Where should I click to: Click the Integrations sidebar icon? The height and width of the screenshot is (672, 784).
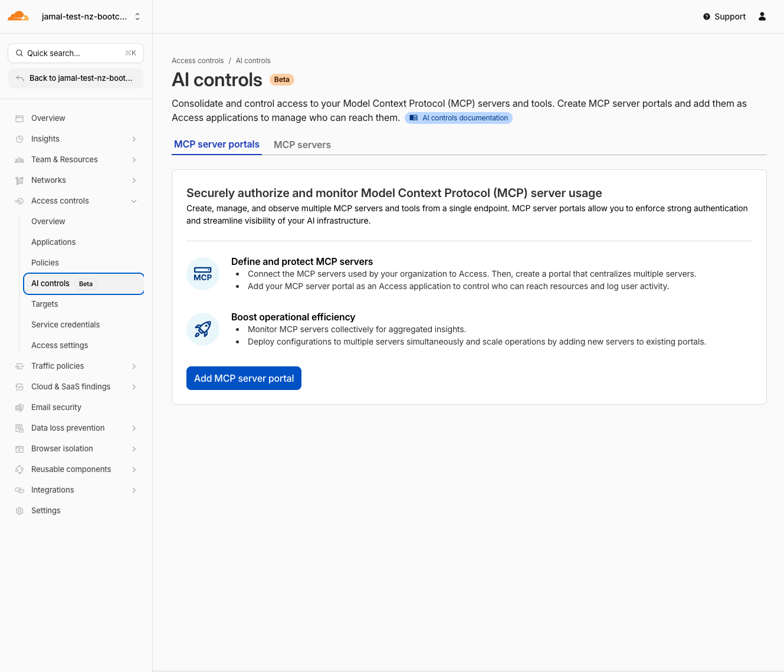pos(19,490)
